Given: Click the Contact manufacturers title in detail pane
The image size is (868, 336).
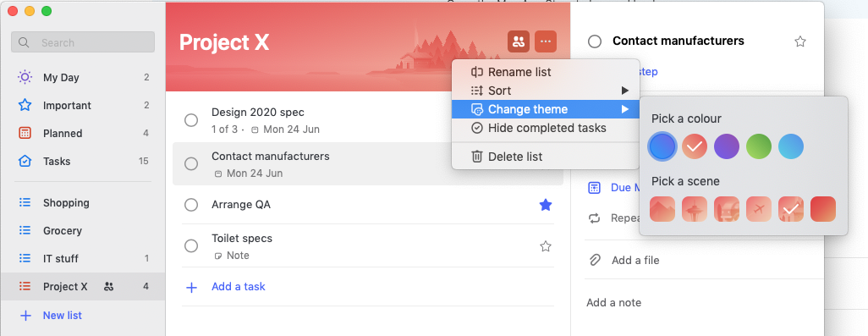Looking at the screenshot, I should 678,41.
